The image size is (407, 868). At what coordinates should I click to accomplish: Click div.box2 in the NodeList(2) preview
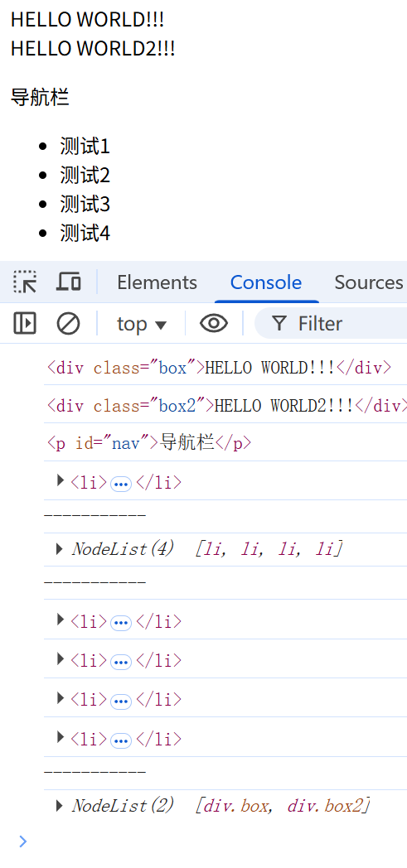coord(326,805)
